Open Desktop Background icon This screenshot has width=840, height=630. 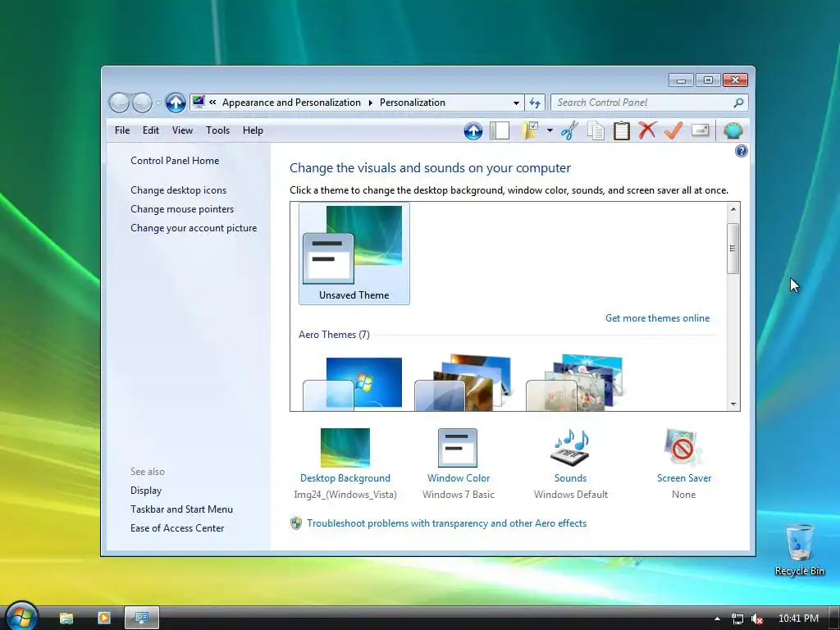(345, 448)
